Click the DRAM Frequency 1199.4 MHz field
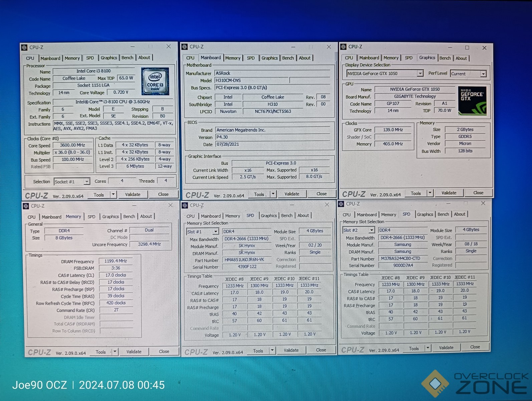 [116, 261]
